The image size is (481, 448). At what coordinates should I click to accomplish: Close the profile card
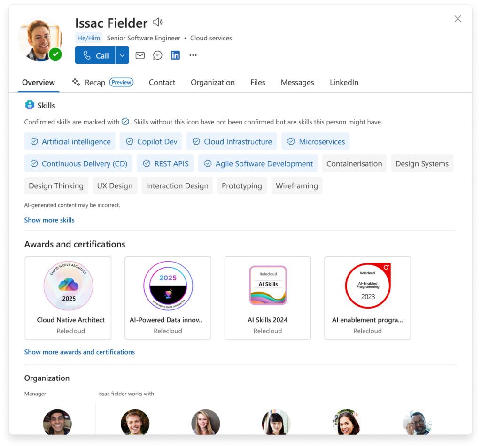[x=458, y=19]
